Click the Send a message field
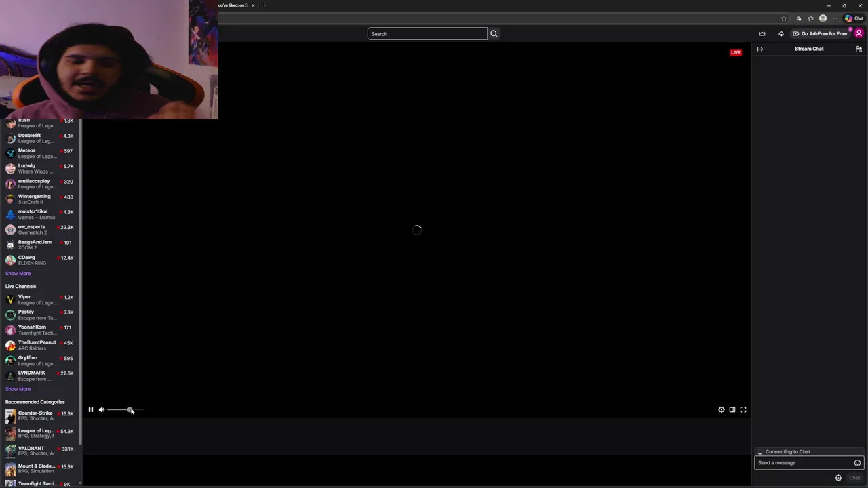The height and width of the screenshot is (488, 868). (804, 462)
